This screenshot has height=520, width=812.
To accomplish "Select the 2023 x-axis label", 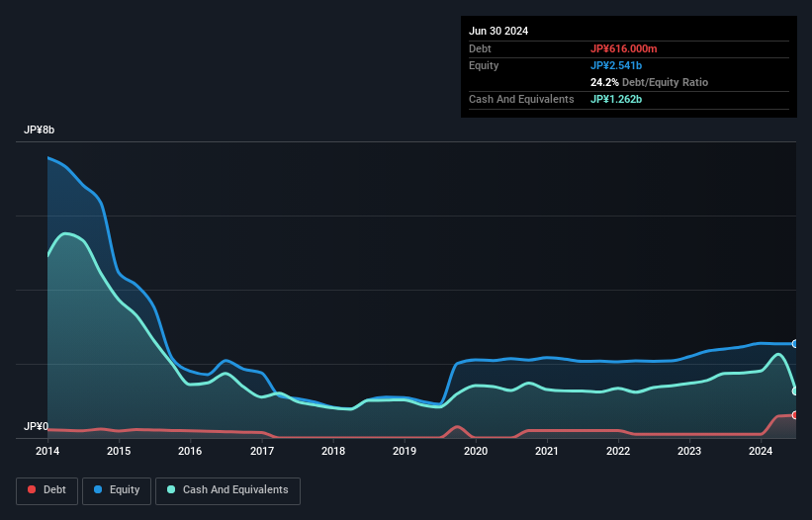I will tap(689, 451).
